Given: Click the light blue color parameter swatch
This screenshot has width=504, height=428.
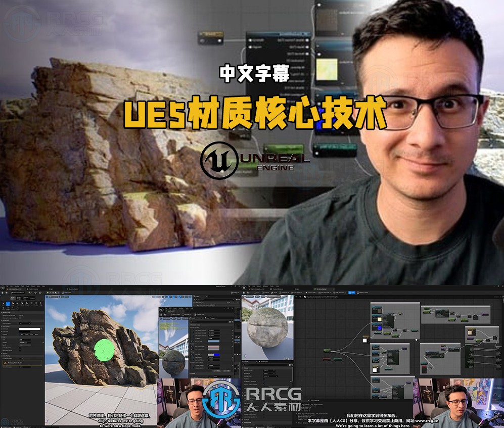Looking at the screenshot, I should pyautogui.click(x=214, y=341).
